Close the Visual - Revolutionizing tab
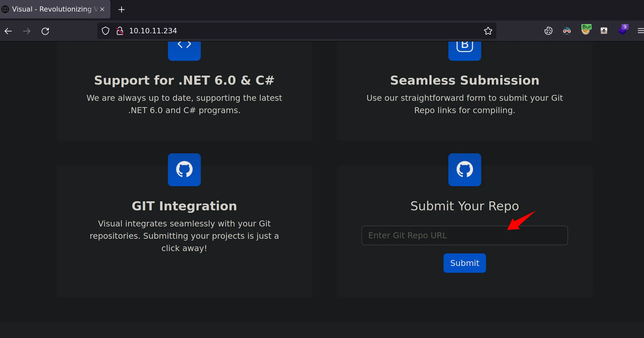 102,9
